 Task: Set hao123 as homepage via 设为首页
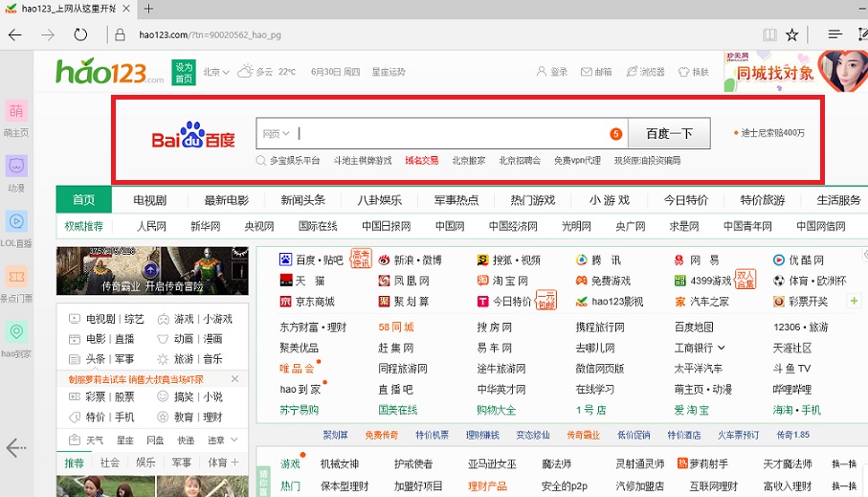(x=184, y=73)
